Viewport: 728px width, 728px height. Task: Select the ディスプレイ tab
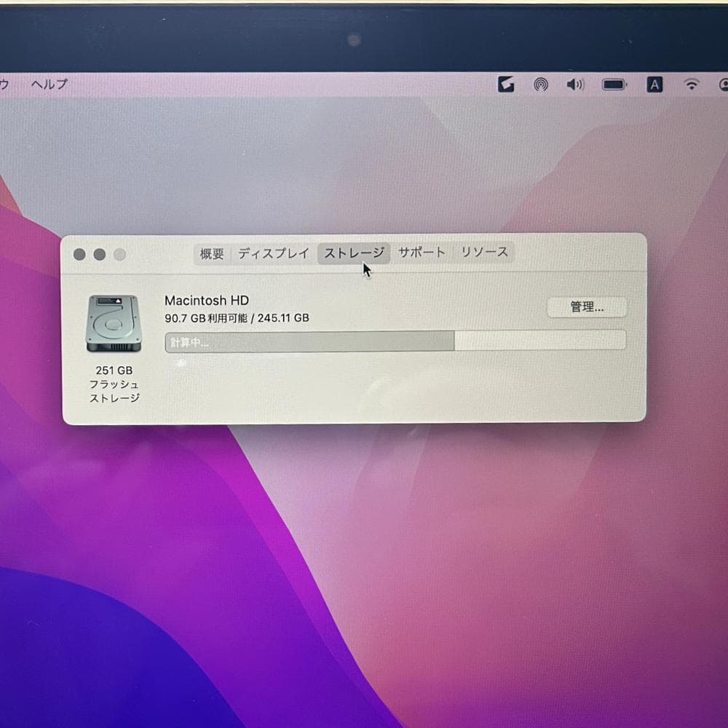pos(273,253)
